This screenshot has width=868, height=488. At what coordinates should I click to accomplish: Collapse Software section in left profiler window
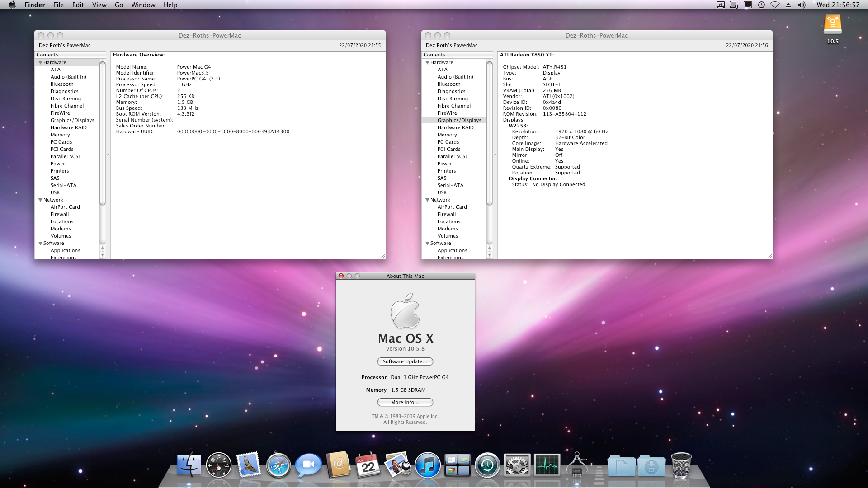[40, 244]
